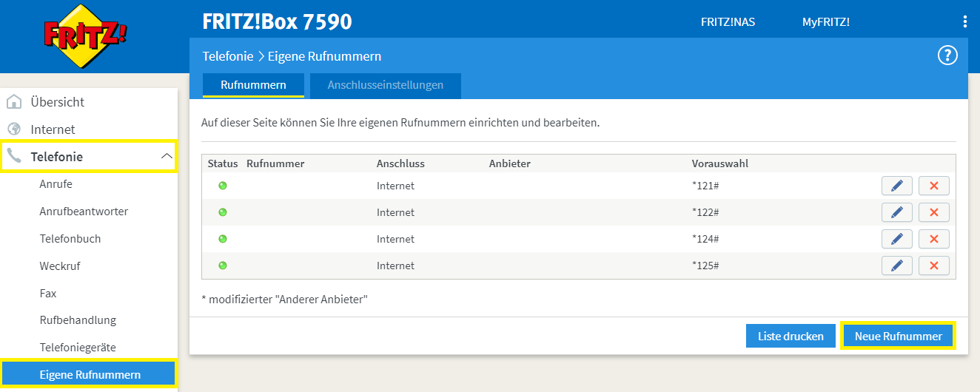
Task: Click the green status dot for *122#
Action: coord(222,212)
